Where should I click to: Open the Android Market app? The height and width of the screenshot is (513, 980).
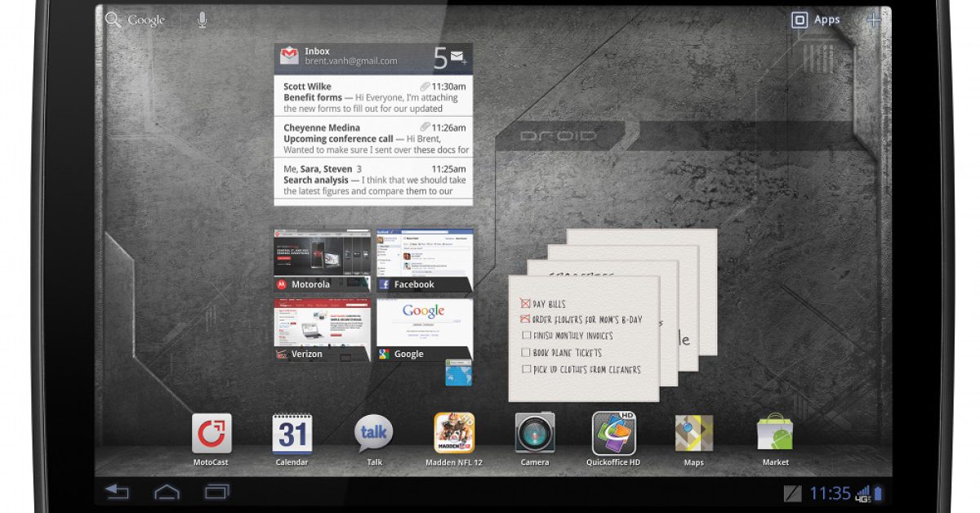774,433
